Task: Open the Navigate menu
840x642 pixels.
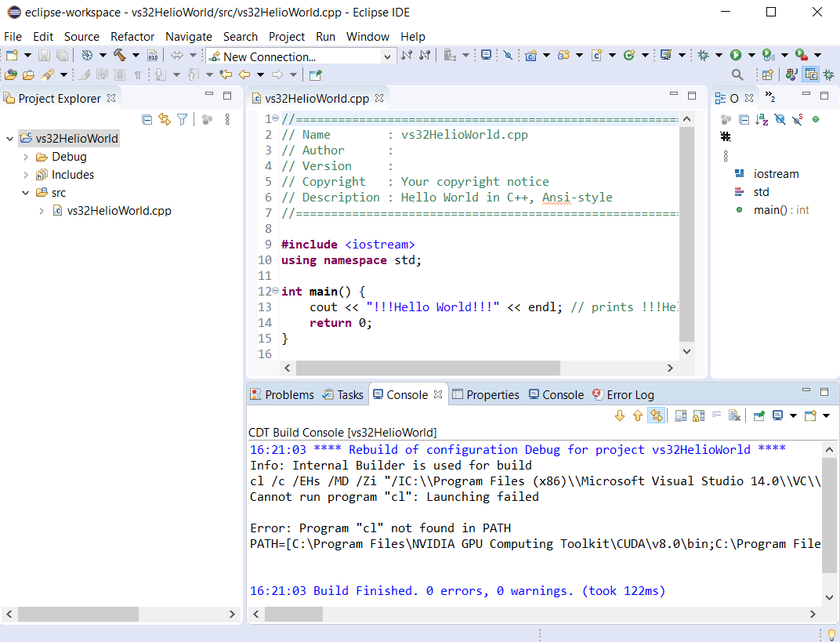Action: (x=189, y=36)
